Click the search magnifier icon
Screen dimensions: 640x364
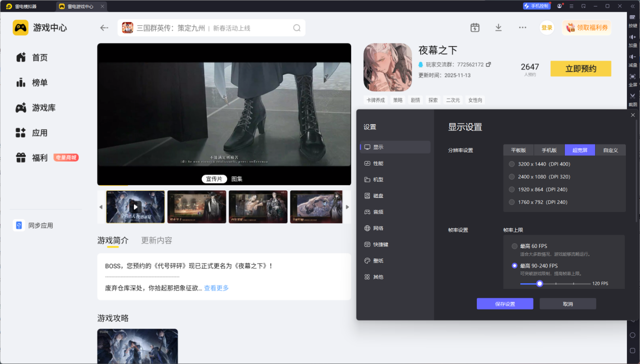pyautogui.click(x=297, y=28)
